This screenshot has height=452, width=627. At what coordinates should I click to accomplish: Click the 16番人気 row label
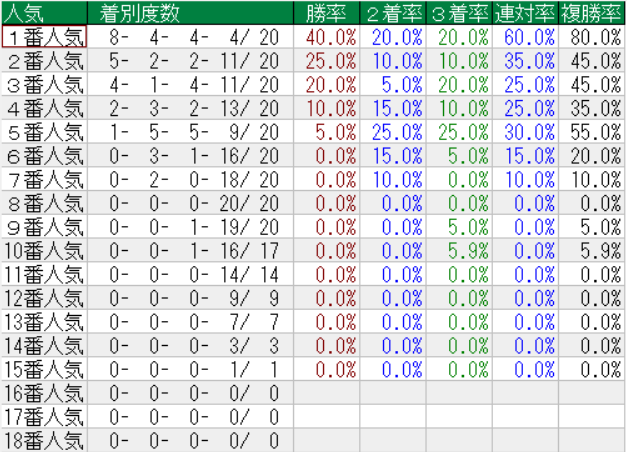click(x=44, y=393)
